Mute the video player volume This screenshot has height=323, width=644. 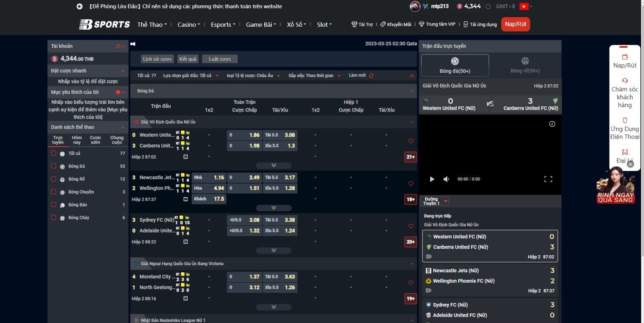click(446, 179)
